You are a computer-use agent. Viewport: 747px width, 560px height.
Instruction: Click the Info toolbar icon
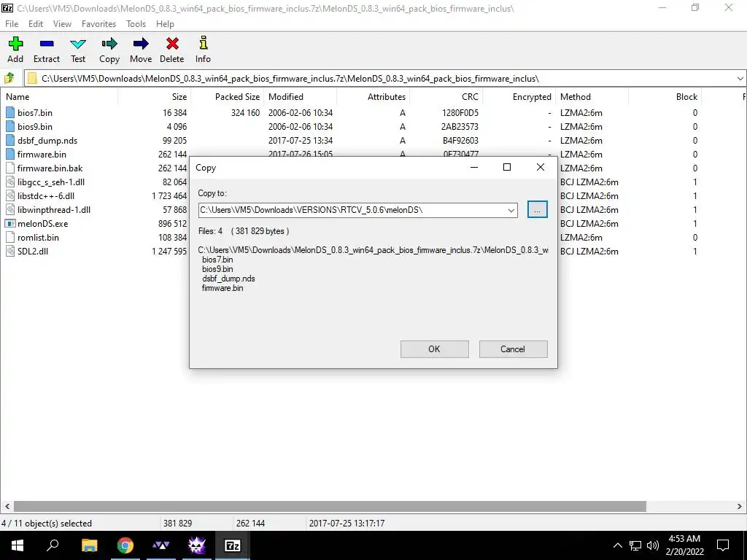point(203,43)
